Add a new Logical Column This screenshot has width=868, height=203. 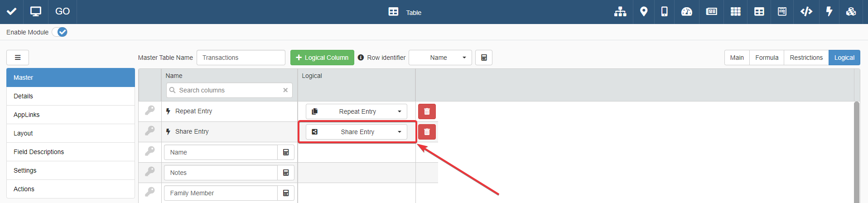pyautogui.click(x=322, y=58)
